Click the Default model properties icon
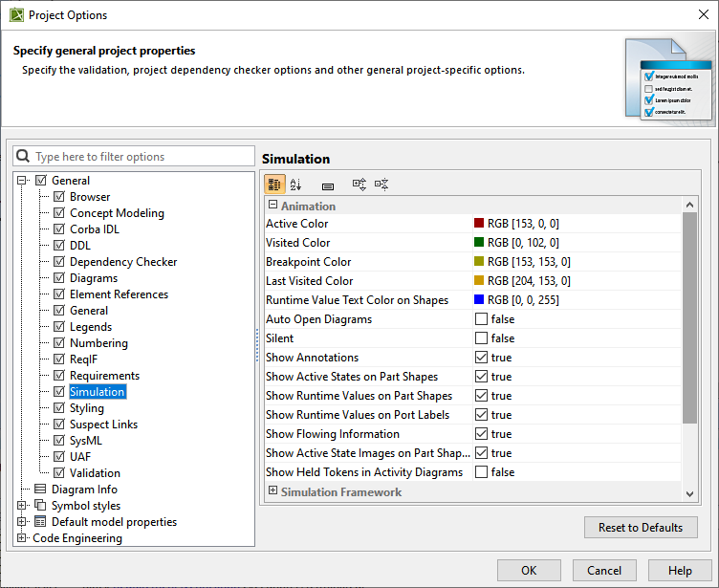The image size is (719, 588). (x=40, y=522)
